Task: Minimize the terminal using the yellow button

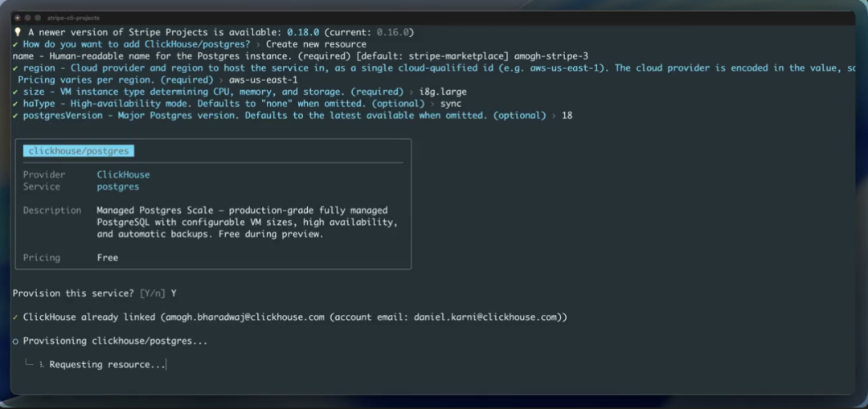Action: click(27, 18)
